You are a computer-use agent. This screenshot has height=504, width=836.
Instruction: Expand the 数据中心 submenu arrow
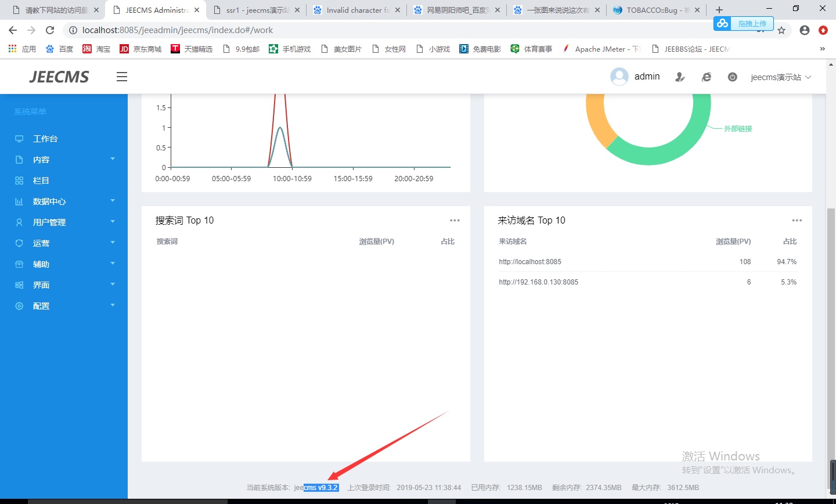(113, 201)
